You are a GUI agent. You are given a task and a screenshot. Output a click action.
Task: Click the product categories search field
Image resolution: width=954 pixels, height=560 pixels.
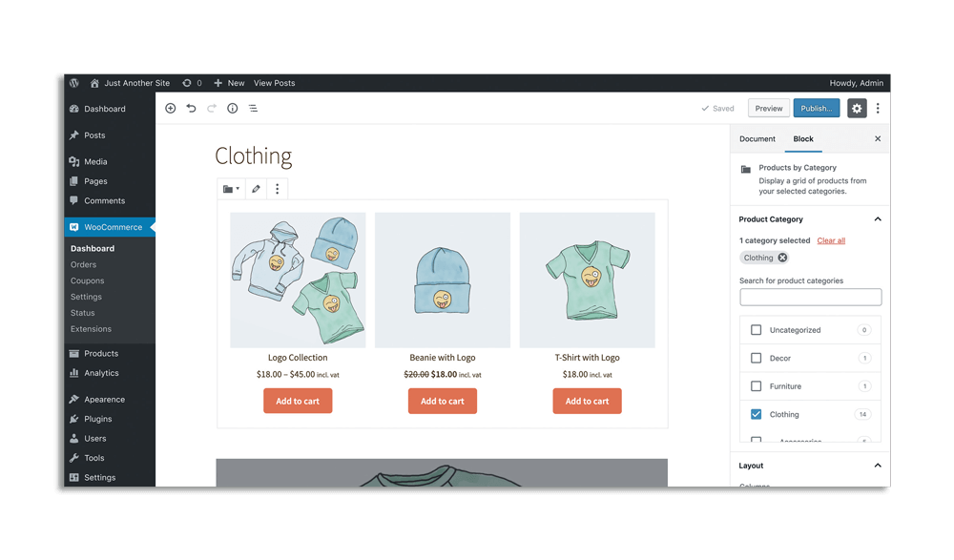[810, 298]
